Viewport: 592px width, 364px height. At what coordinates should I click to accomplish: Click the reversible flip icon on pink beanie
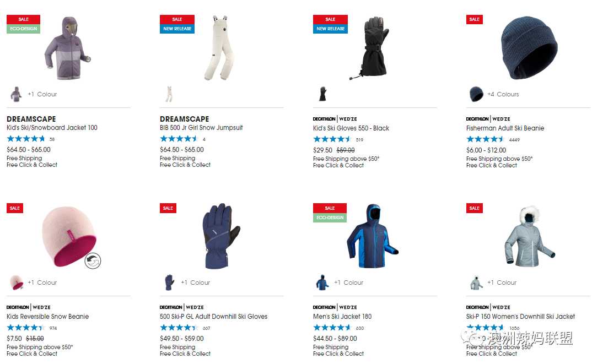point(93,260)
